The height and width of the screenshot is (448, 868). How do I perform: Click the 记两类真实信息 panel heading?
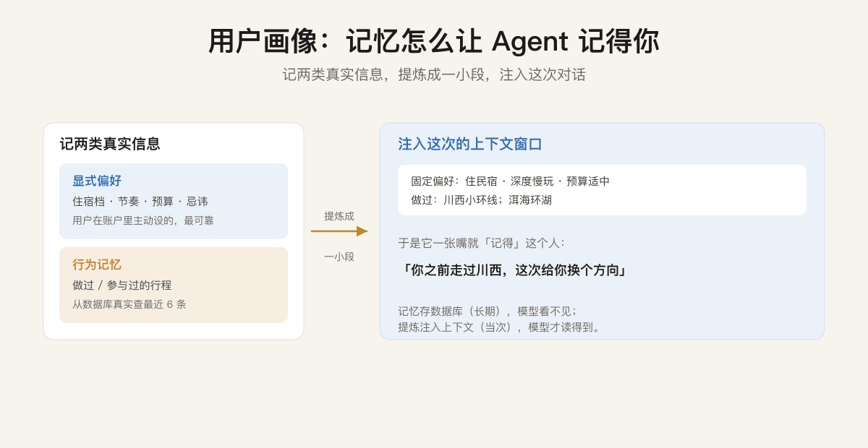[110, 144]
